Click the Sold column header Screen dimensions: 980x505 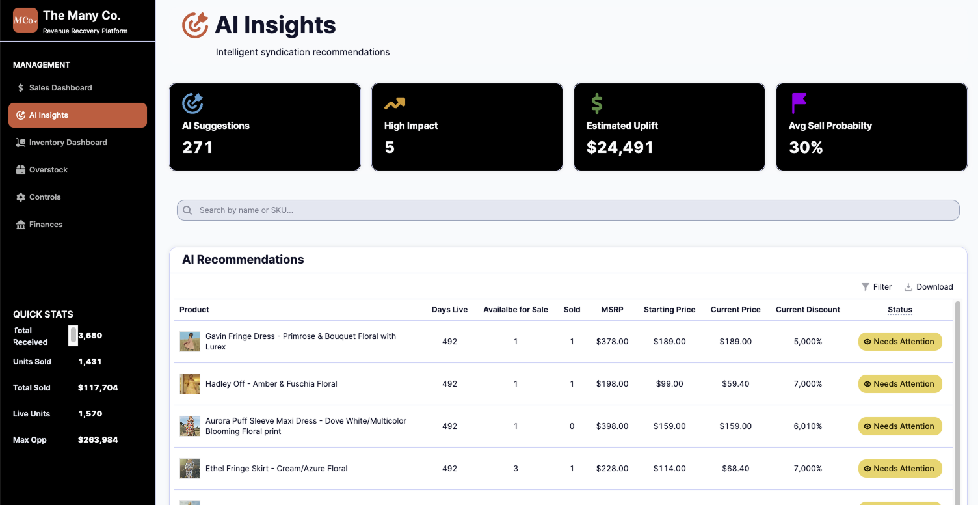[572, 310]
